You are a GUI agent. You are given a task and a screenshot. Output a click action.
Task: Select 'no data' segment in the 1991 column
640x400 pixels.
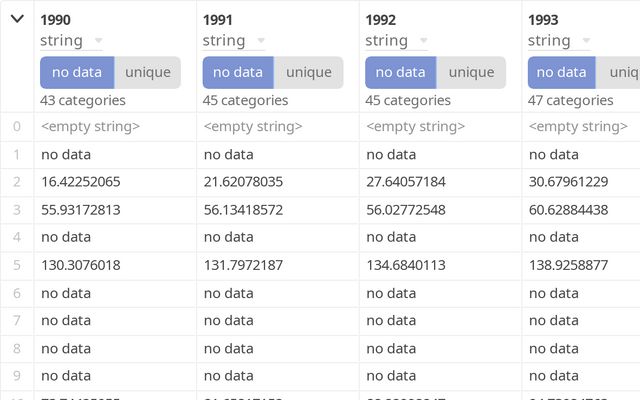pos(238,72)
